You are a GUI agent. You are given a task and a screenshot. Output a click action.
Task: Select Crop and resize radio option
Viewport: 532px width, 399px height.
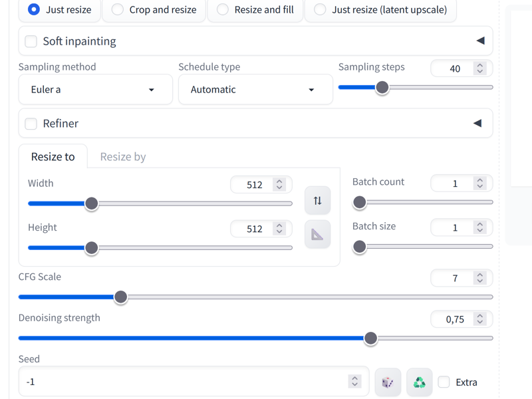[154, 10]
